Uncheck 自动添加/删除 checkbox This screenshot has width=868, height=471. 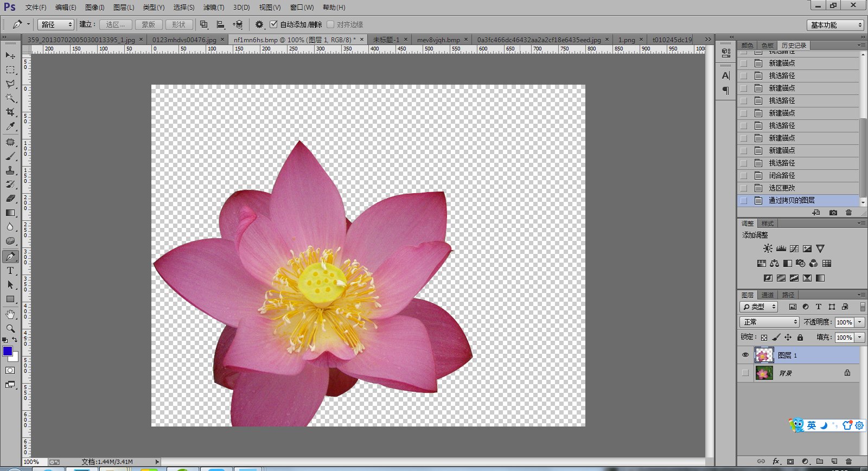[x=274, y=24]
